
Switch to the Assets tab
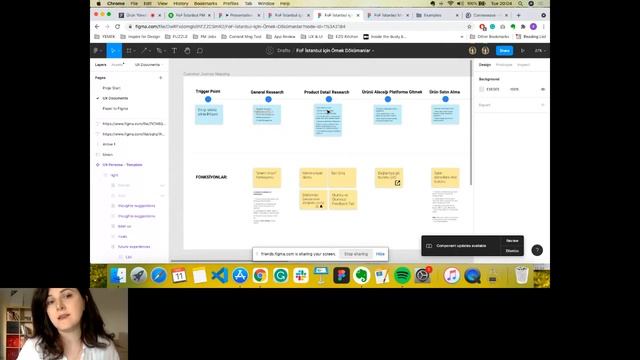point(118,64)
